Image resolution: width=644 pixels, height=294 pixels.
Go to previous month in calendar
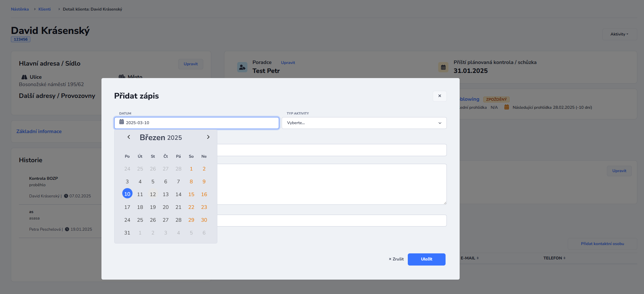click(x=129, y=137)
